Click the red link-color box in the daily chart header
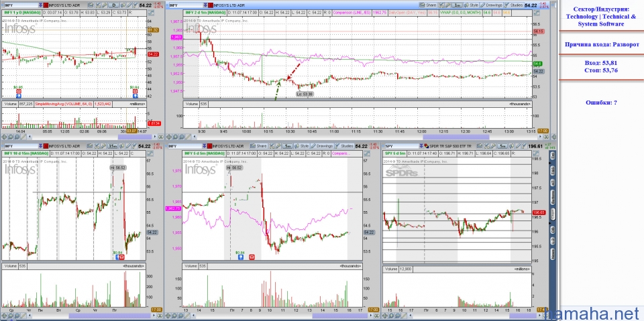 tap(46, 5)
